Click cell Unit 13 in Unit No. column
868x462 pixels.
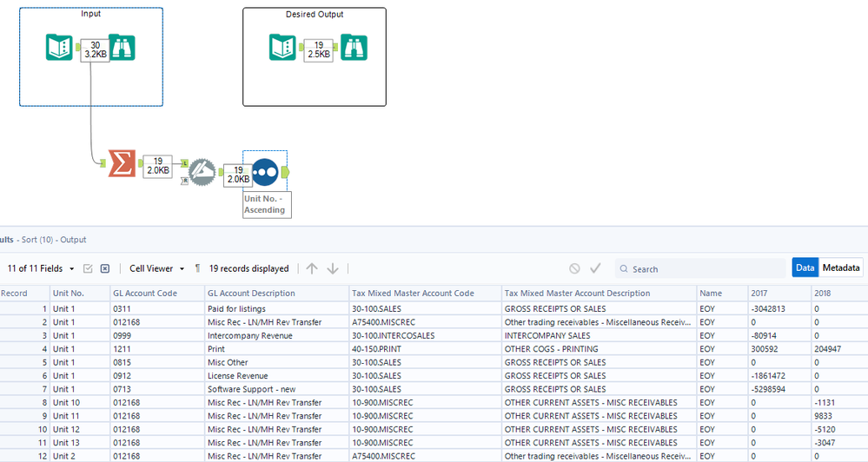[80, 443]
